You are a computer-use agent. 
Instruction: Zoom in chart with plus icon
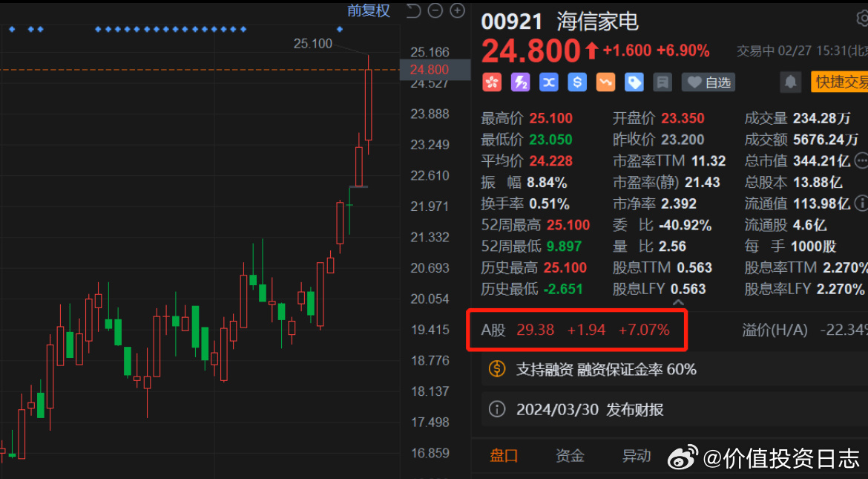(457, 10)
